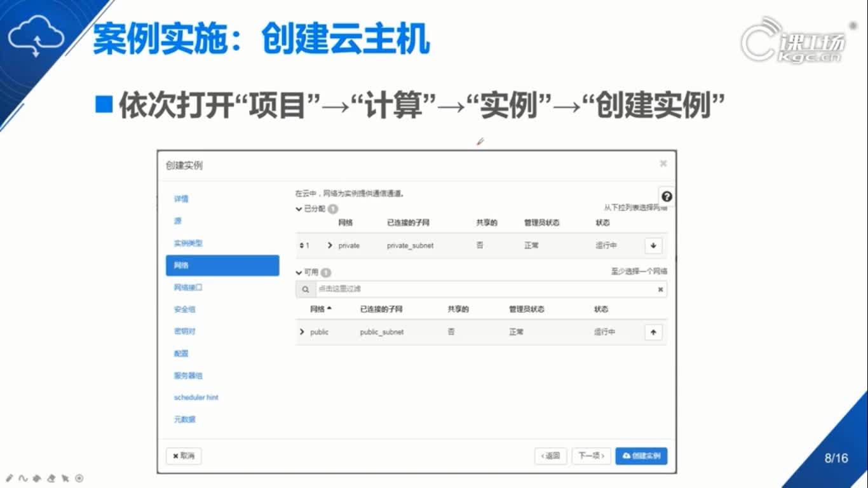The image size is (868, 488).
Task: Select the freehand curve annotation tool
Action: tap(23, 477)
